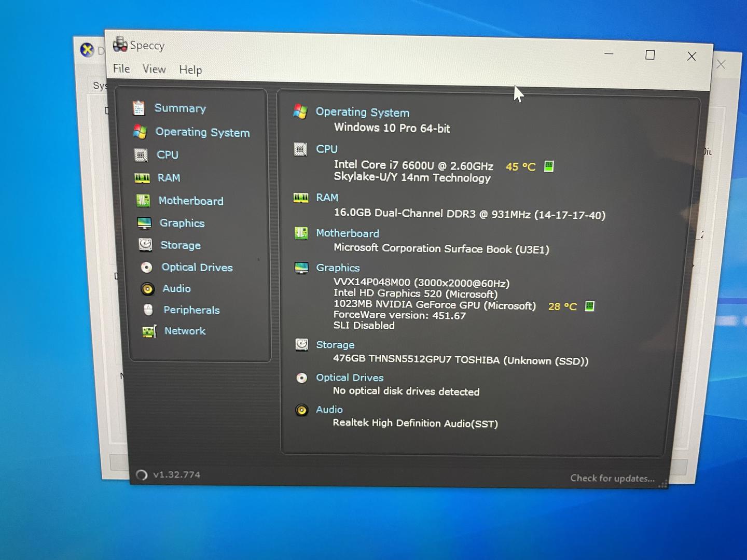Click the 'Windows 10 Pro 64-bit' text
747x560 pixels.
392,128
